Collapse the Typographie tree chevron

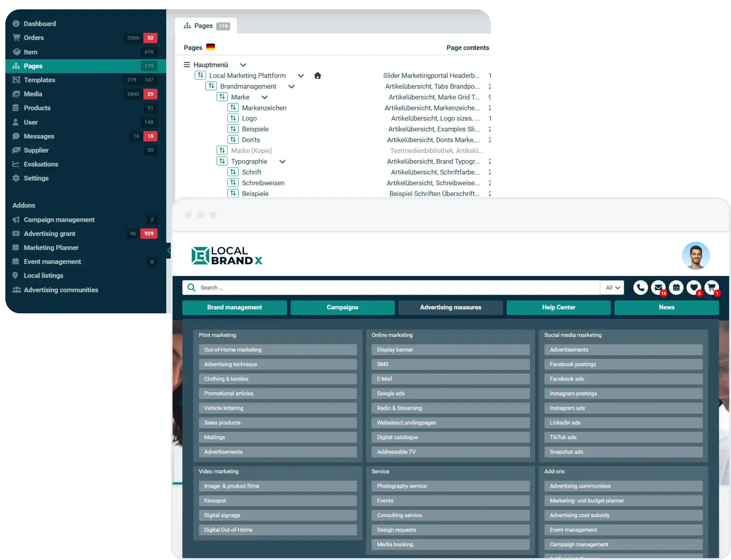point(282,162)
